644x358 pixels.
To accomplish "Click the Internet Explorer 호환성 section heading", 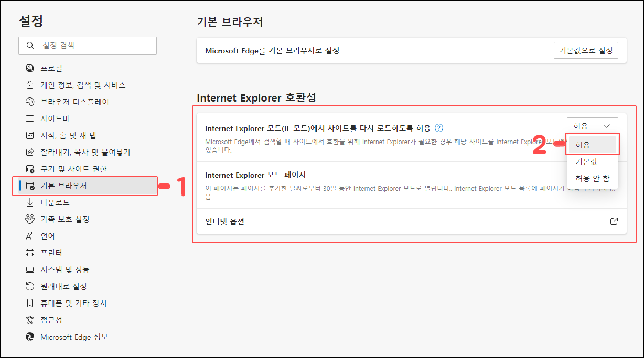I will 256,98.
